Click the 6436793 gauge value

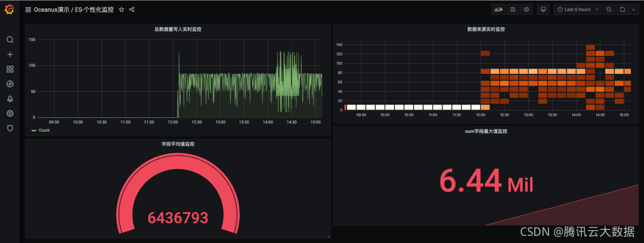(178, 218)
